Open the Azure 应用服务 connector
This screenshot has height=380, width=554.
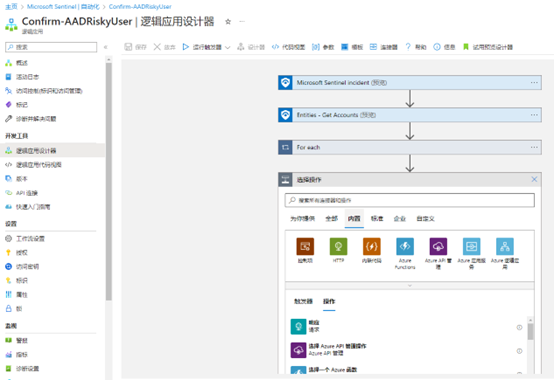471,247
